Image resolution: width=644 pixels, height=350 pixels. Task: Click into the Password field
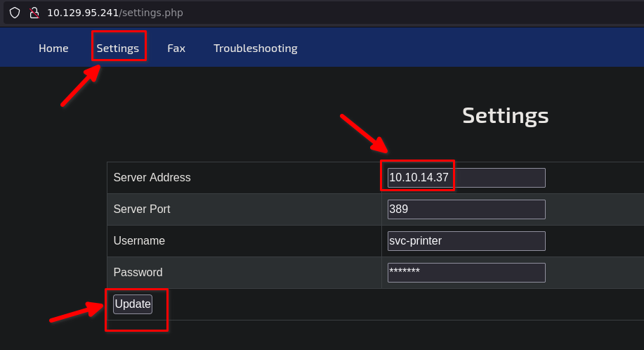[466, 273]
